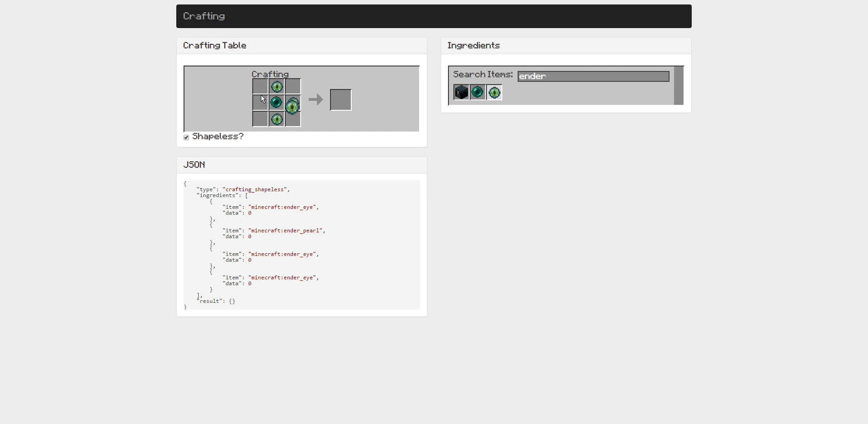Click eye of ender in bottom-middle slot
This screenshot has height=424, width=868.
pos(277,119)
